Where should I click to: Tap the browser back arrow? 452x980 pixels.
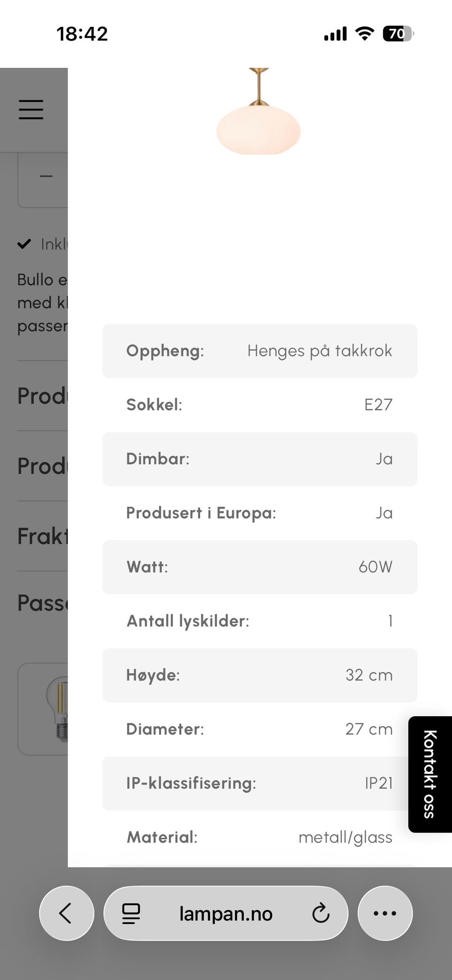click(66, 913)
